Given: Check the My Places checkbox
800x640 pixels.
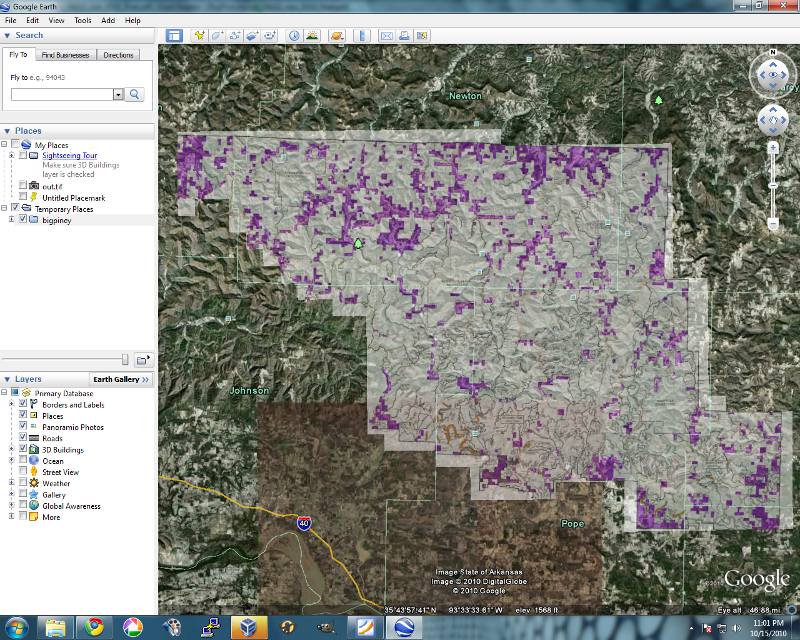Looking at the screenshot, I should pyautogui.click(x=15, y=144).
